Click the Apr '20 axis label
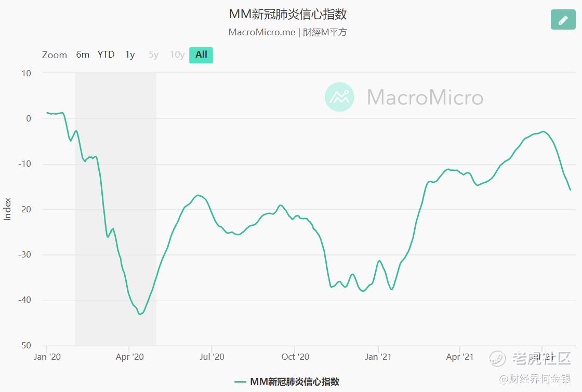Viewport: 582px width, 392px height. pyautogui.click(x=129, y=357)
